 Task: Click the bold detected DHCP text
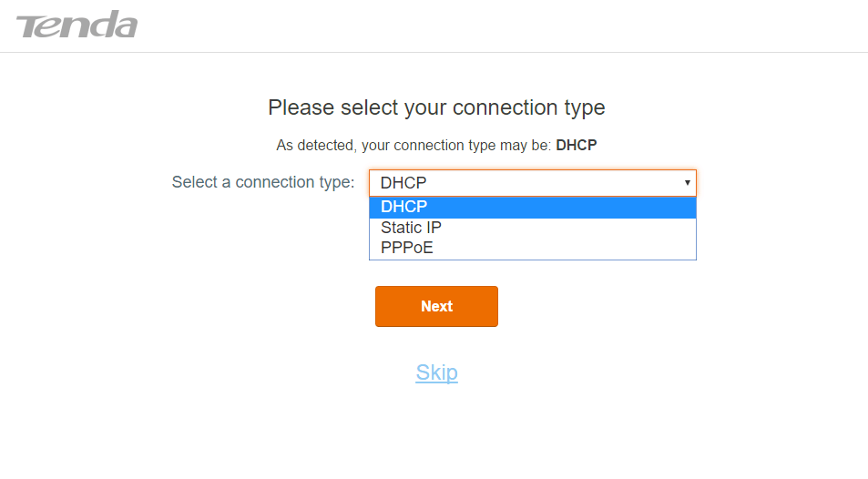point(576,145)
